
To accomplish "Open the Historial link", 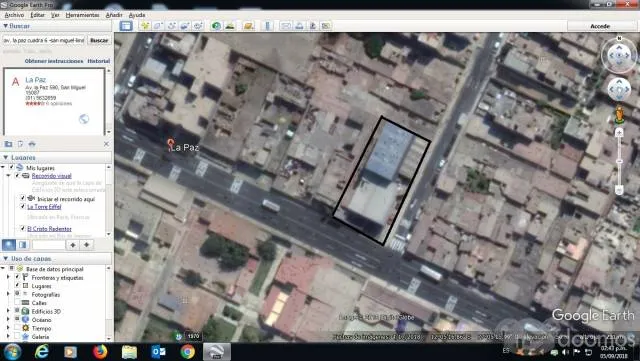I will click(x=99, y=61).
